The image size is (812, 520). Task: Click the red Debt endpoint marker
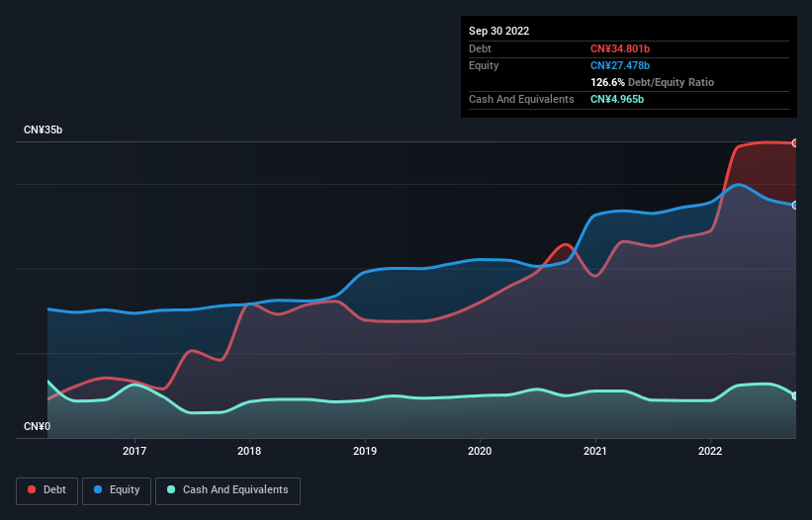pyautogui.click(x=795, y=143)
